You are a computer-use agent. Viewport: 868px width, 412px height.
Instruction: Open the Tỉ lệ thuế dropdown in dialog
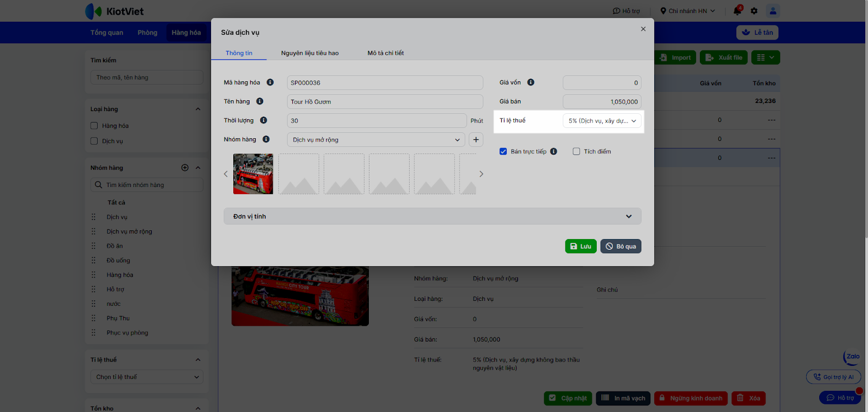point(602,121)
